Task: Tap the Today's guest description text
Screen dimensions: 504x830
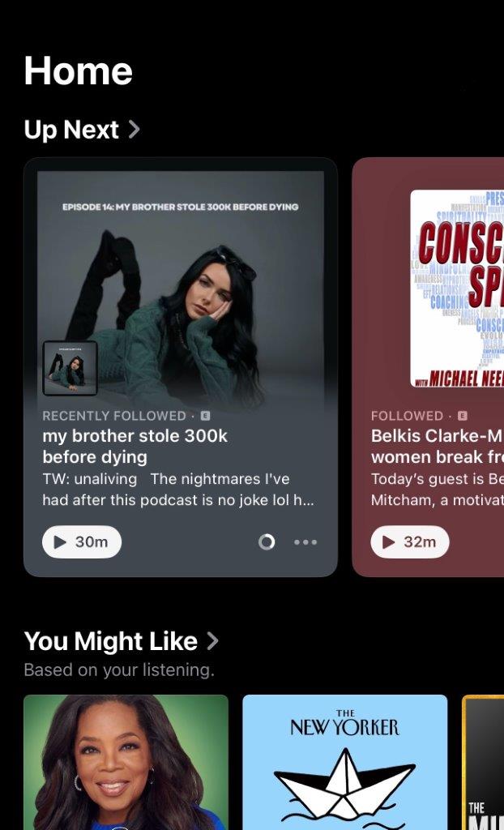Action: [438, 490]
